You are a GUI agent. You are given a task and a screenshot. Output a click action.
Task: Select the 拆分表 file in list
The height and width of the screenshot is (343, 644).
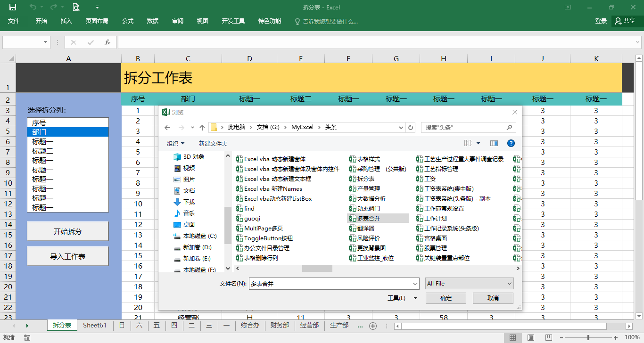(x=365, y=179)
